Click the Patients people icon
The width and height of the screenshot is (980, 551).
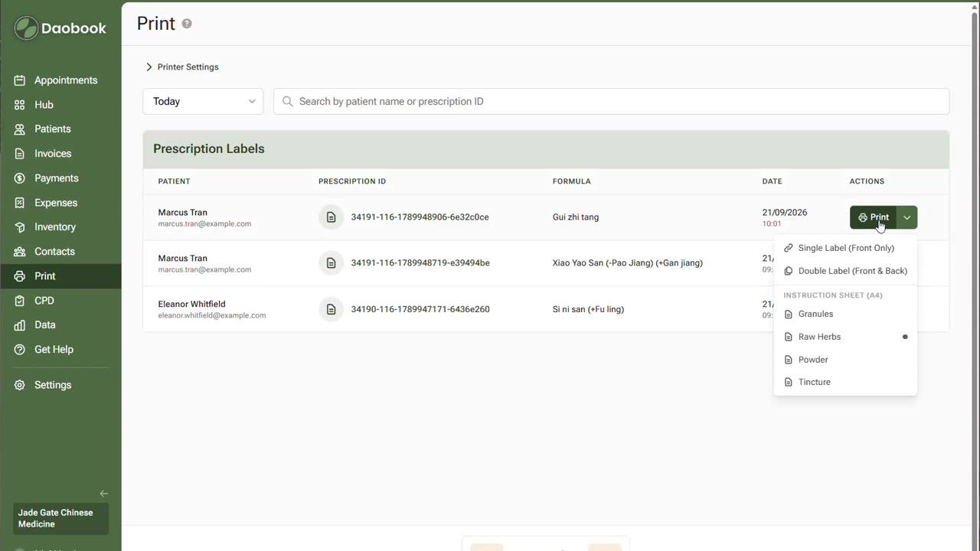click(20, 129)
